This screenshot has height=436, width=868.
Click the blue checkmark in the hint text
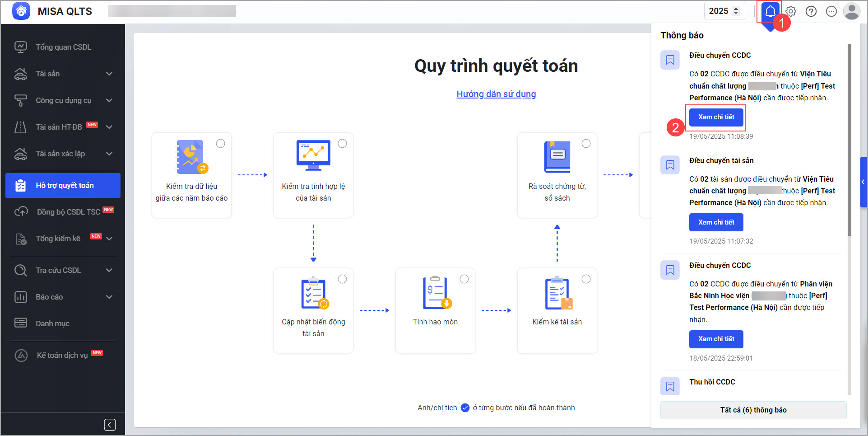(x=465, y=408)
